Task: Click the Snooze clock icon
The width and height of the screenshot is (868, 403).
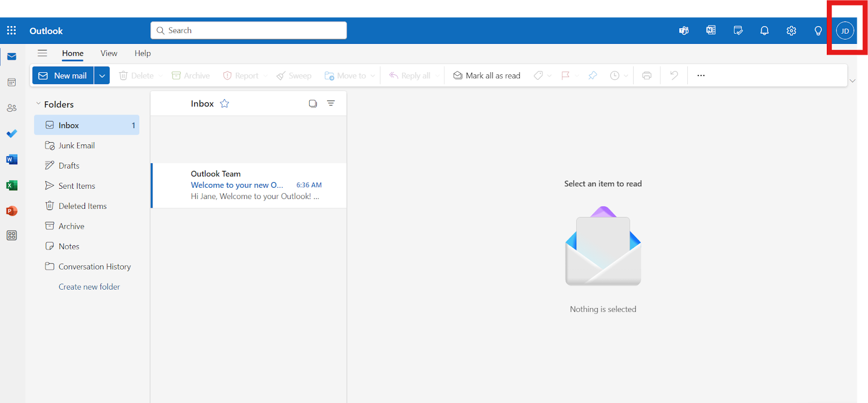Action: tap(615, 75)
